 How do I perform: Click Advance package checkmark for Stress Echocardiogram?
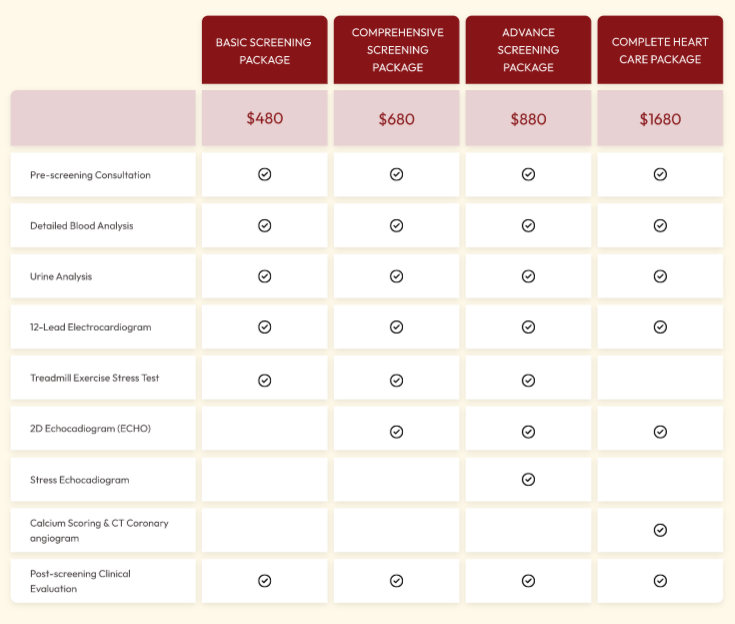528,480
